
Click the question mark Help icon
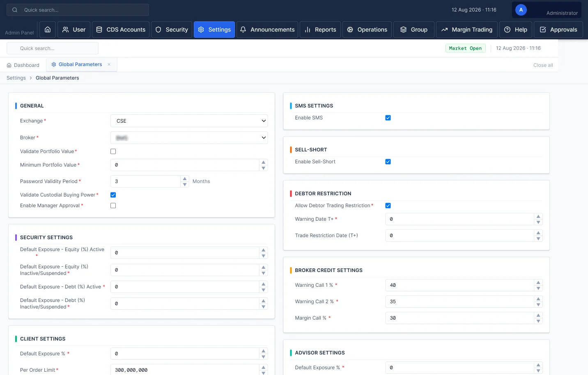(508, 30)
